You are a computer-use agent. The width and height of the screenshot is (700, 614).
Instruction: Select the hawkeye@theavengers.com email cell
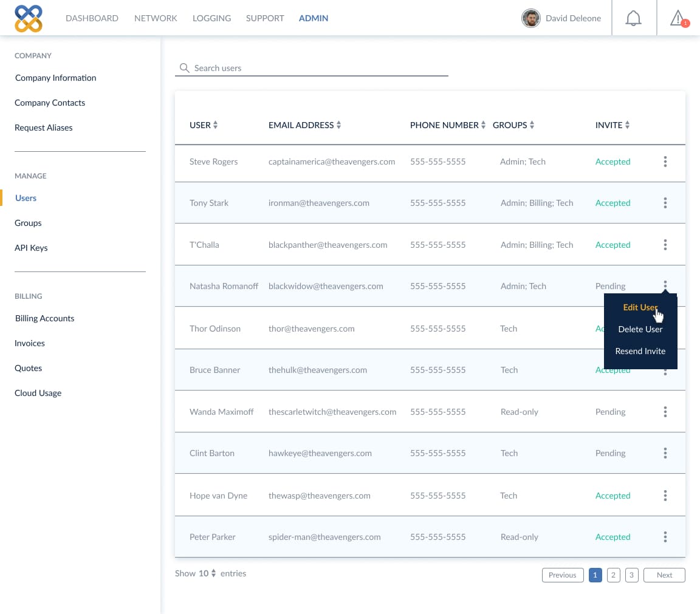coord(320,453)
